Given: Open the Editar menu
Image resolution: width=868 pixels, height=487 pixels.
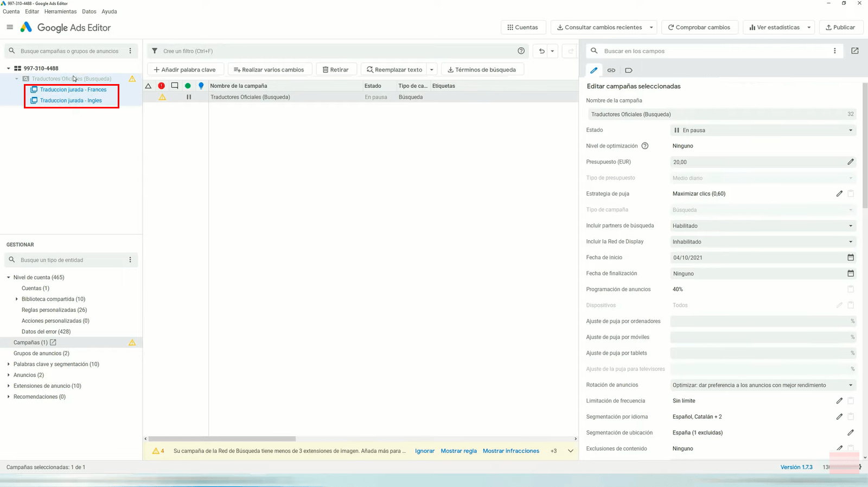Looking at the screenshot, I should [x=32, y=11].
